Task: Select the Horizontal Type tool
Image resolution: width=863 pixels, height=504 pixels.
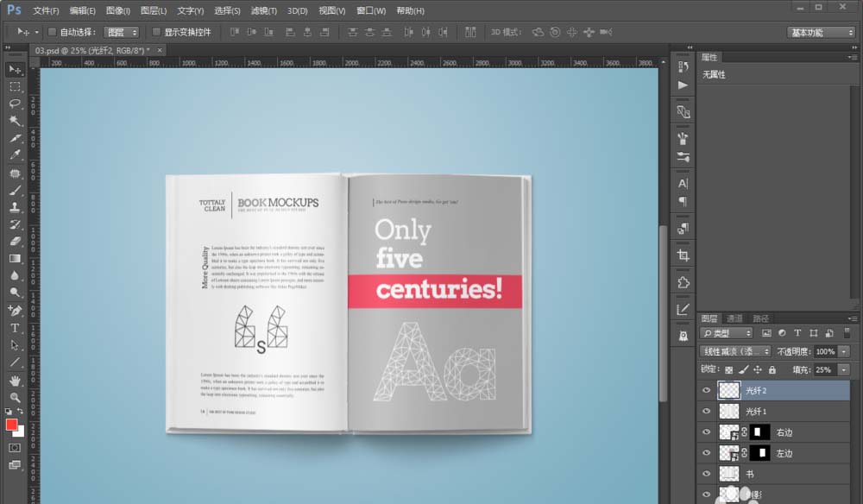Action: pos(16,328)
